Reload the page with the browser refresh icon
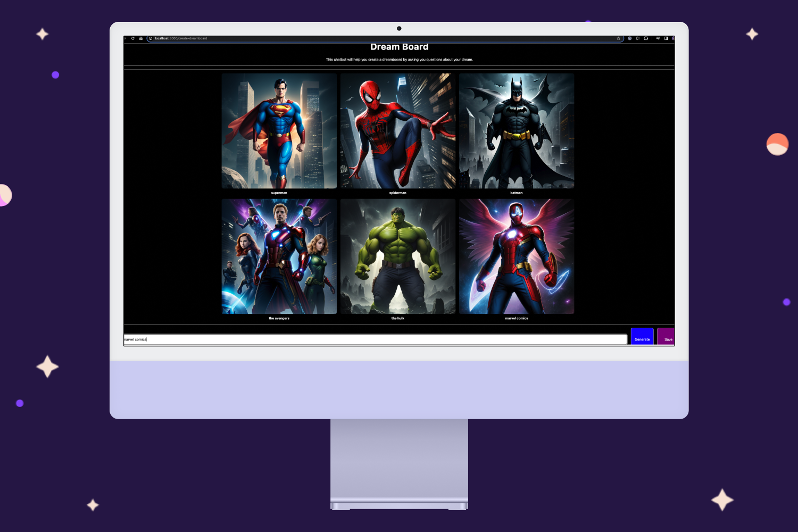The height and width of the screenshot is (532, 798). (x=133, y=38)
